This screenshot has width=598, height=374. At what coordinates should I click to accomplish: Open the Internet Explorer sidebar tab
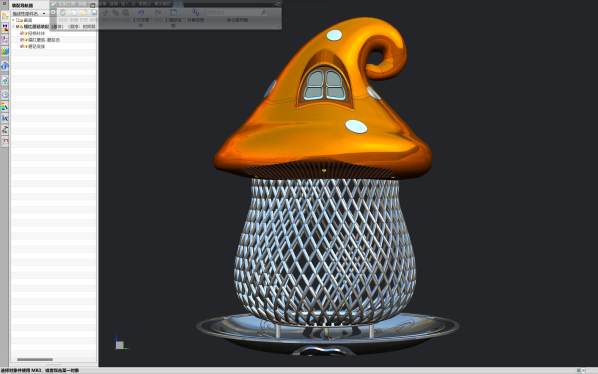5,66
